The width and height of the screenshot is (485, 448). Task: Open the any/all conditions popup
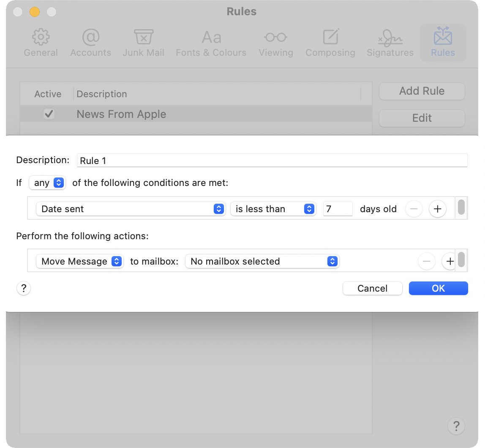47,183
